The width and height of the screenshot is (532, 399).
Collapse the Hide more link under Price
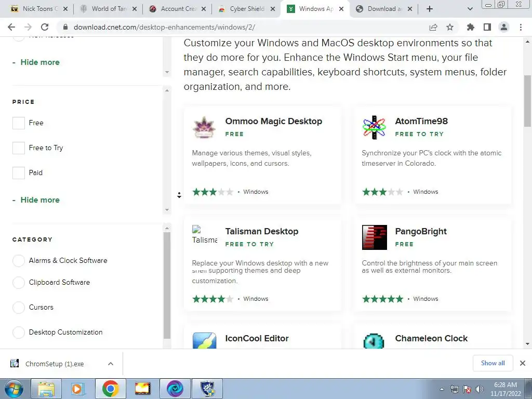click(x=39, y=200)
